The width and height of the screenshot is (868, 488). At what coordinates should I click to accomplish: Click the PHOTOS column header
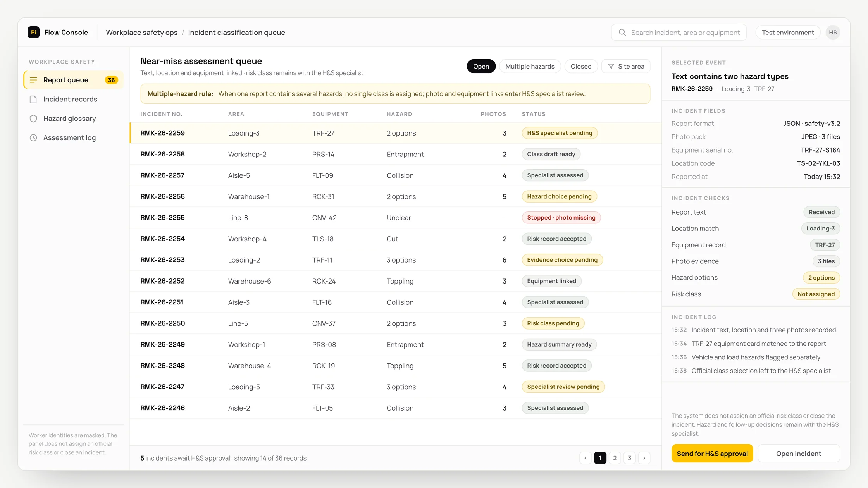493,114
